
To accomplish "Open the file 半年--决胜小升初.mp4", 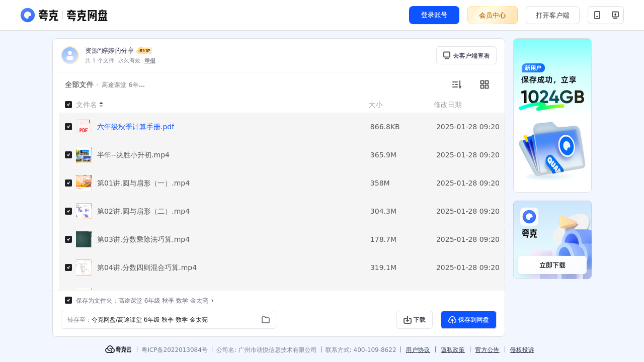I will point(133,155).
